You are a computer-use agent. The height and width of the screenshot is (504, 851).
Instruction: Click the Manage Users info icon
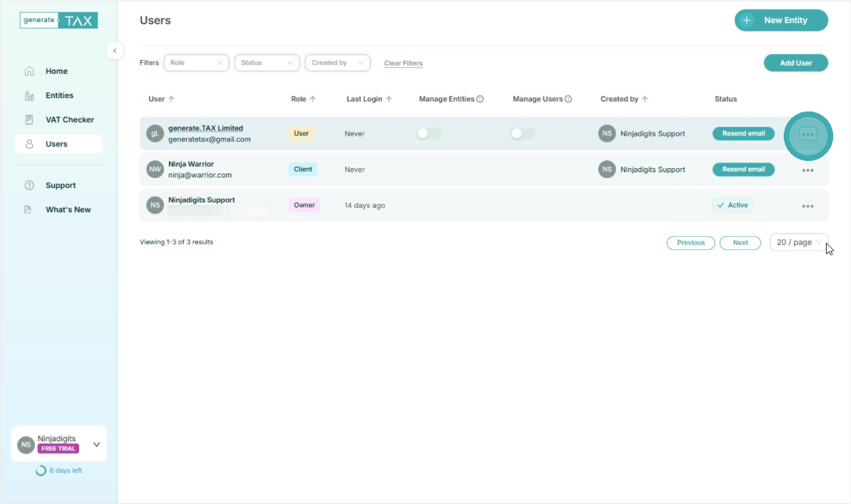click(x=568, y=99)
